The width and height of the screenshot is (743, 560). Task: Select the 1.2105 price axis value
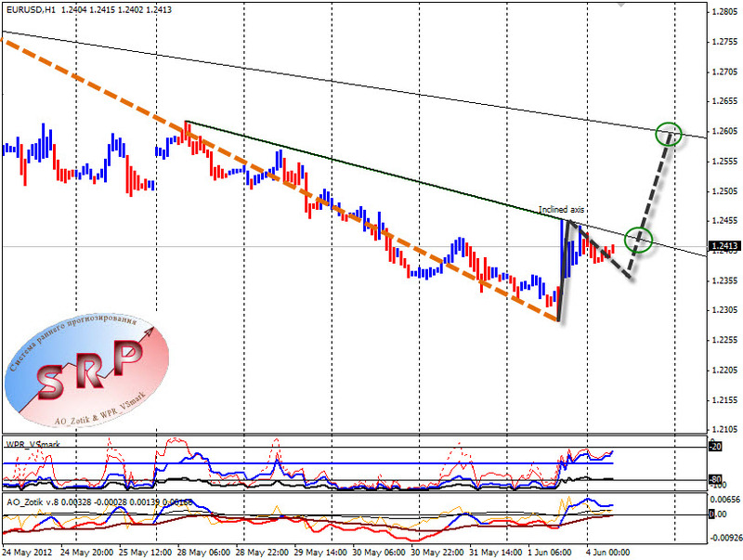725,430
